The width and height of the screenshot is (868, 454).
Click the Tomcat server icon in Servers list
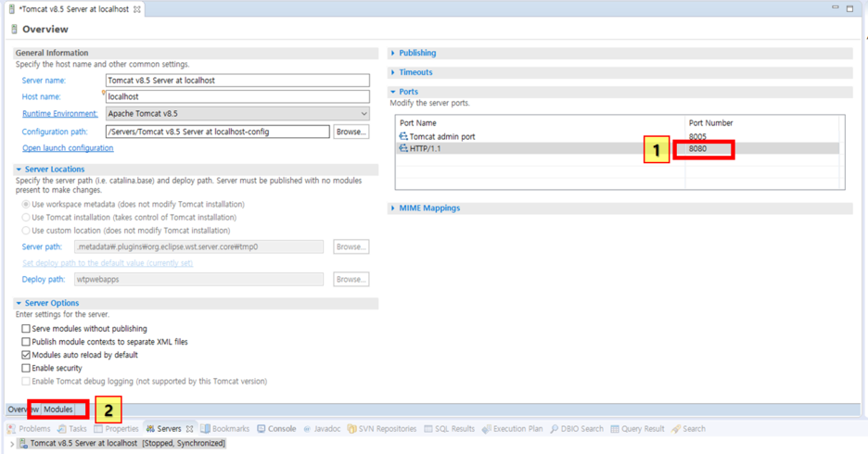click(23, 443)
